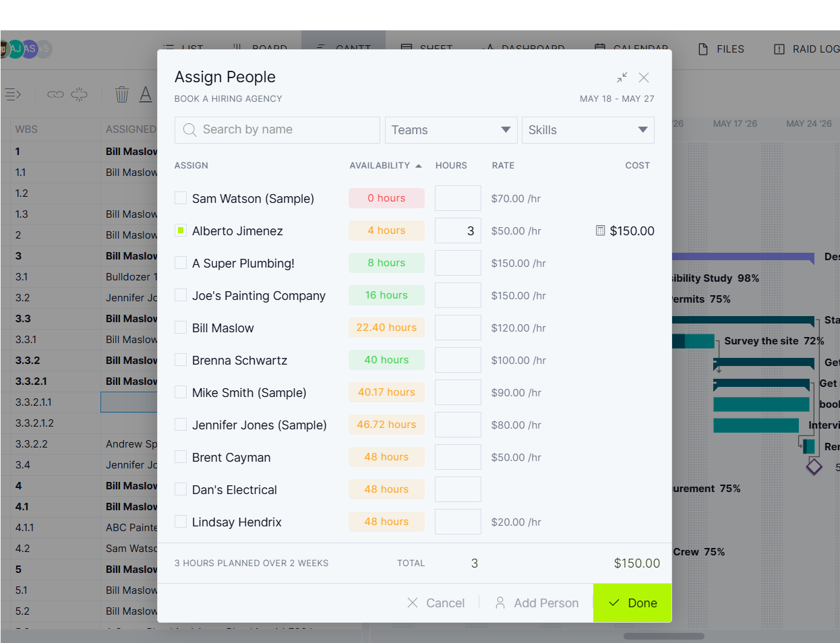Click the hours field for Sam Watson

(458, 198)
